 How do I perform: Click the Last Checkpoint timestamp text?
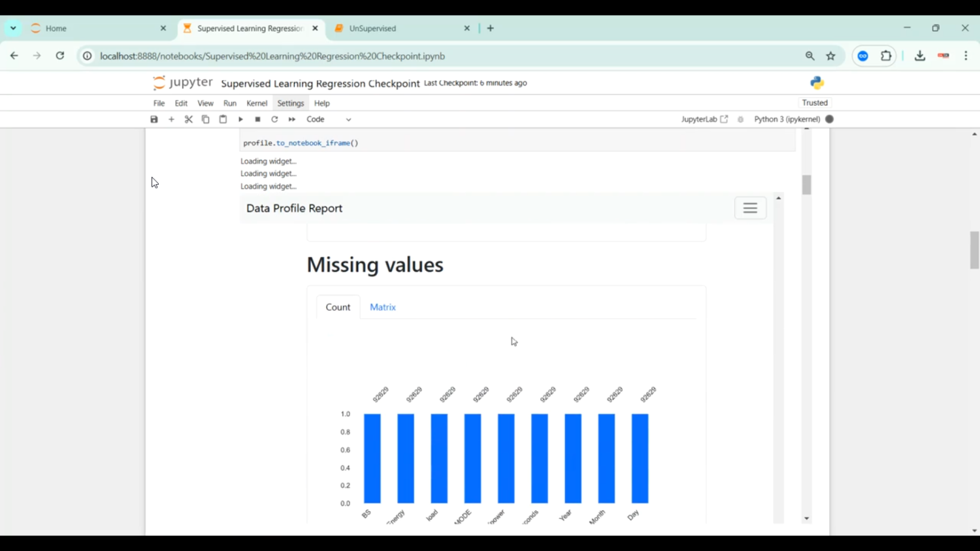[x=476, y=83]
